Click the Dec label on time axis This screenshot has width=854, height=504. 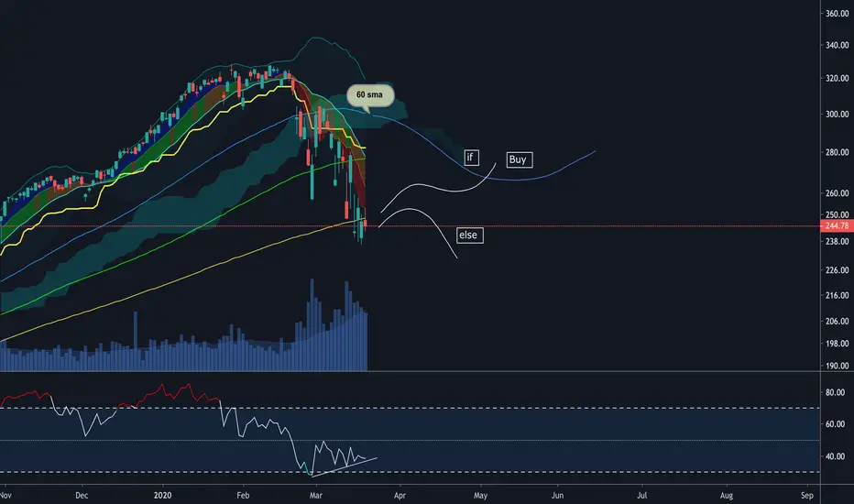82,496
